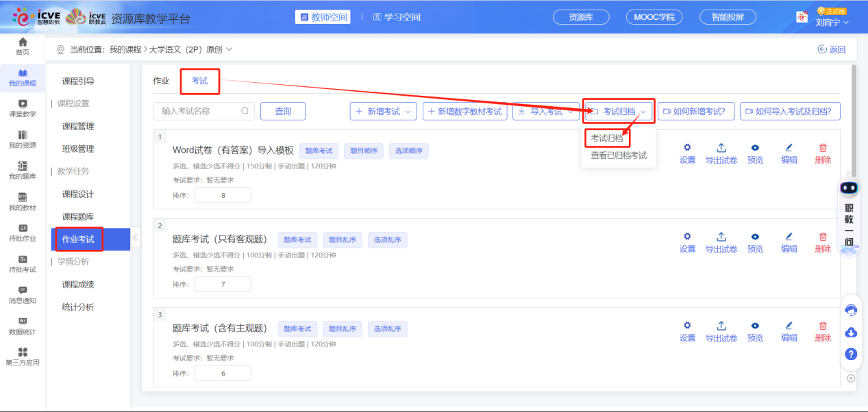Collapse the course side navigation panel

click(135, 238)
